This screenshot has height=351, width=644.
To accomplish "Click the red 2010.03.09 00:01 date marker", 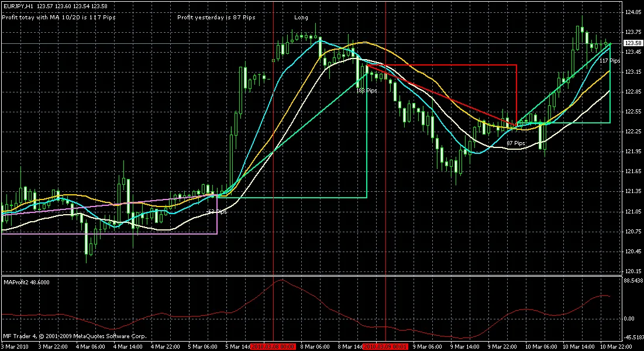I will click(x=385, y=346).
